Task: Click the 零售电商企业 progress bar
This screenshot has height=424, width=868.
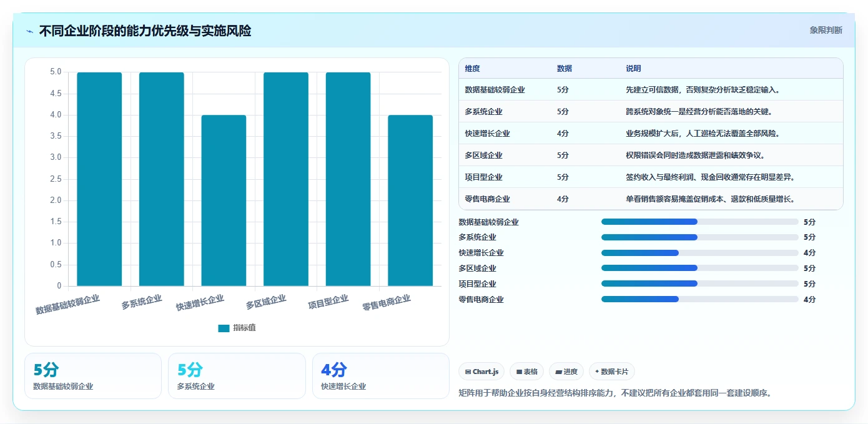Action: pos(700,299)
